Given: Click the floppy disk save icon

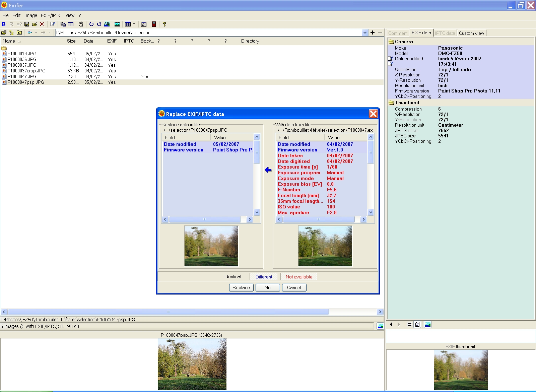Looking at the screenshot, I should click(27, 24).
